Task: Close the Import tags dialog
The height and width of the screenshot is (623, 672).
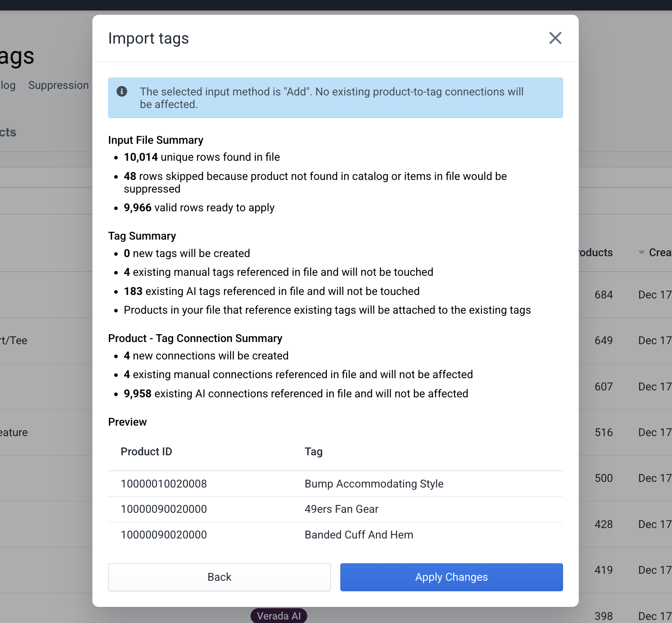Action: [555, 38]
